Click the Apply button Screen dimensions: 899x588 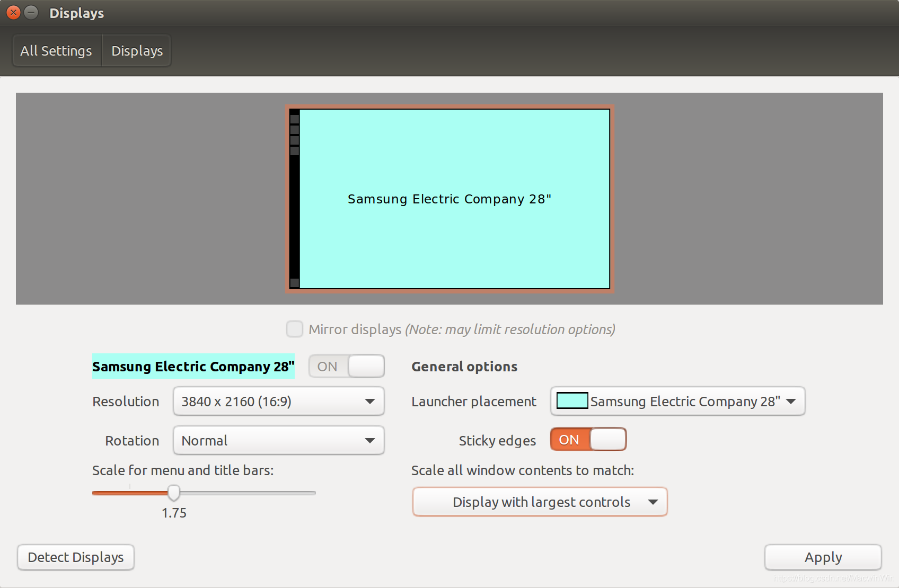[x=823, y=557]
